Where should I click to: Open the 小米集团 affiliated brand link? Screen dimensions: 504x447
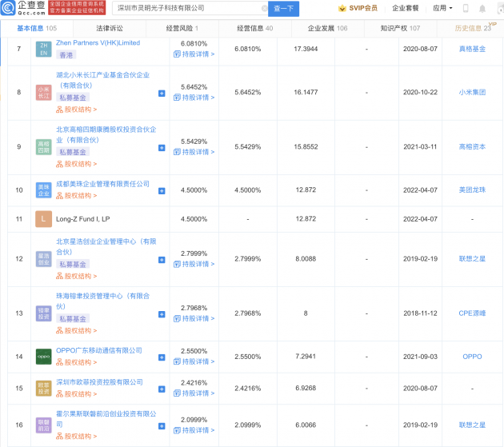coord(472,92)
